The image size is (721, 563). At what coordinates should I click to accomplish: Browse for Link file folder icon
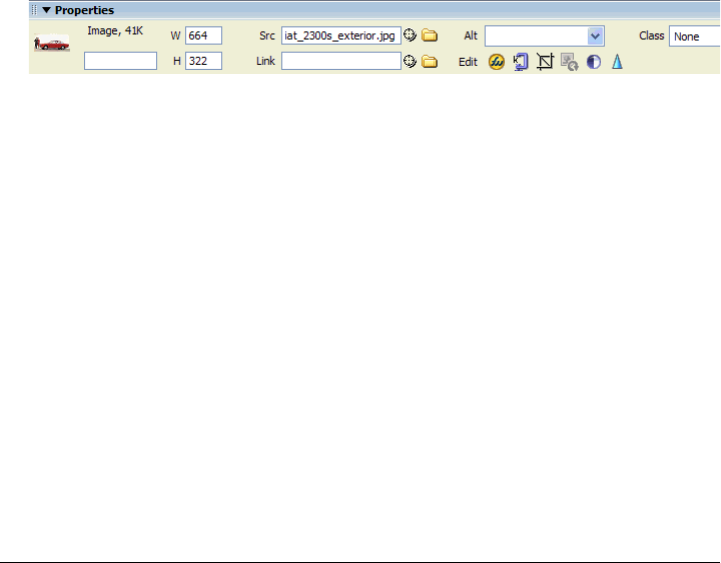(x=429, y=62)
